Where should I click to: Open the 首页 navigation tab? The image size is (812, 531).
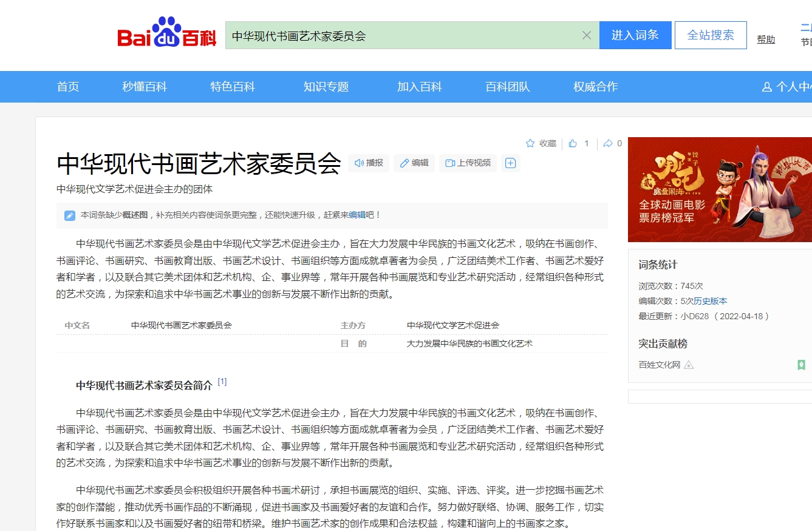coord(68,87)
